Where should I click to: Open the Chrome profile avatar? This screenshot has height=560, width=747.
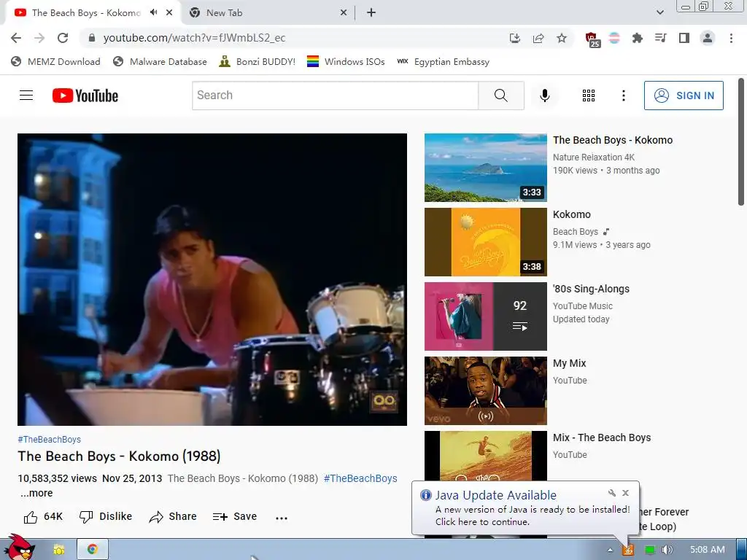[708, 38]
